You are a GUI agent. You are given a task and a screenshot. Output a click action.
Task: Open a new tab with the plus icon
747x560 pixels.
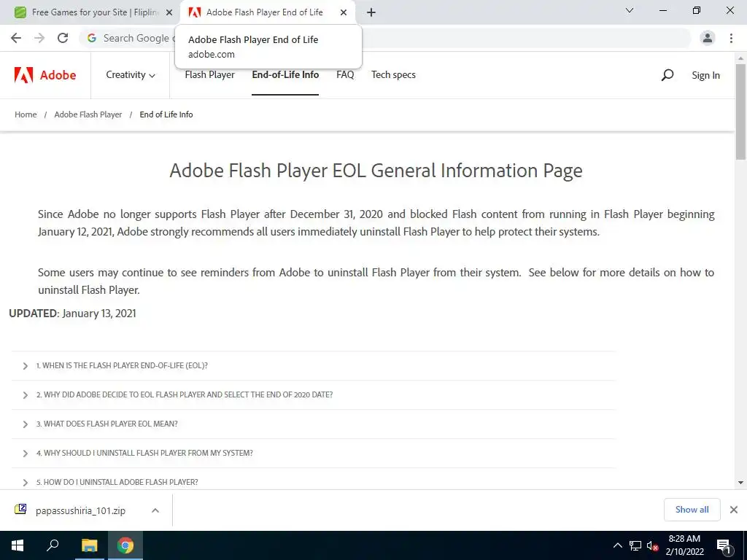point(371,12)
